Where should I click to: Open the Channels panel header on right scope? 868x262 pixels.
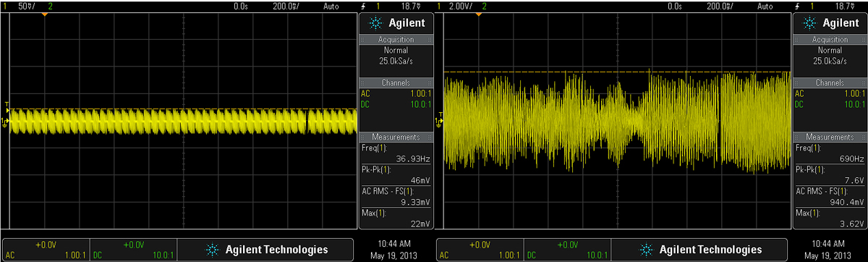point(830,83)
